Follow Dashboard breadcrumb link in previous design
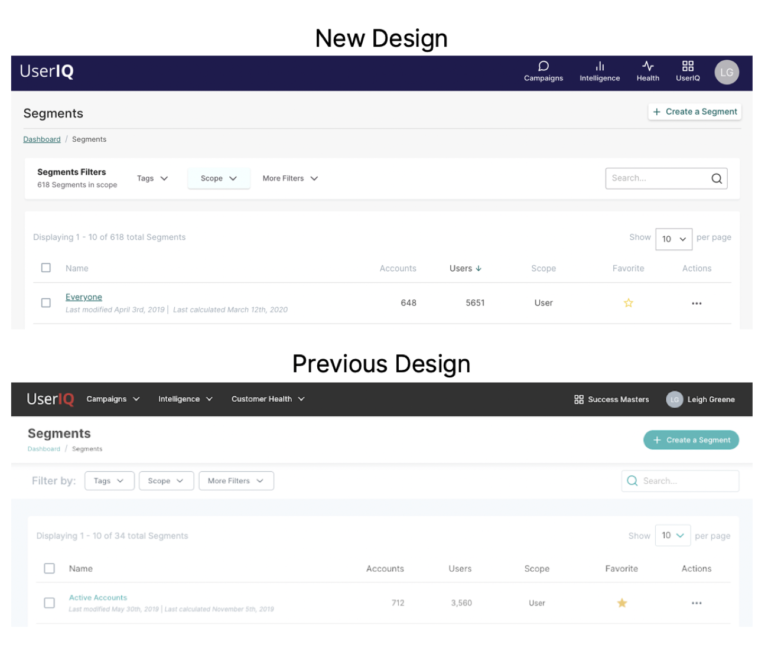Viewport: 768px width, 658px height. pos(44,449)
